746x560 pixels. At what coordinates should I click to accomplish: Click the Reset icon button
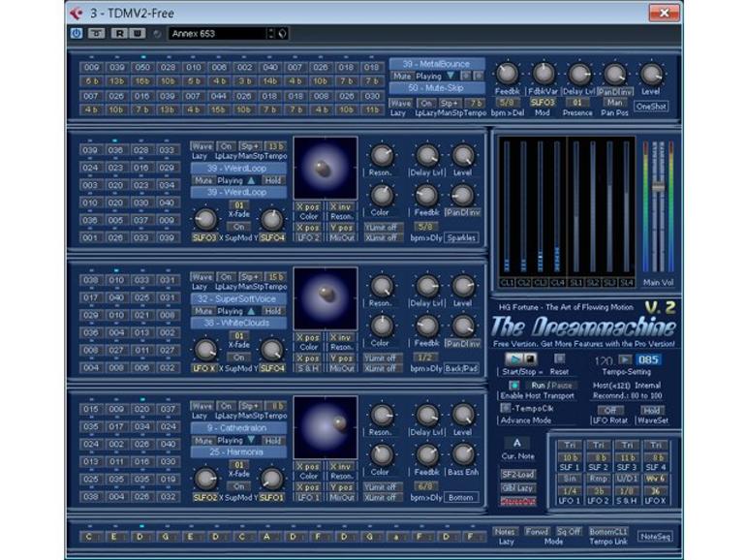(x=560, y=358)
